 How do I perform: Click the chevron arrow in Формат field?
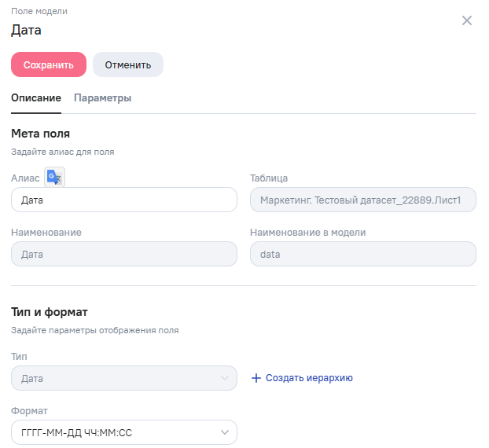pyautogui.click(x=224, y=432)
